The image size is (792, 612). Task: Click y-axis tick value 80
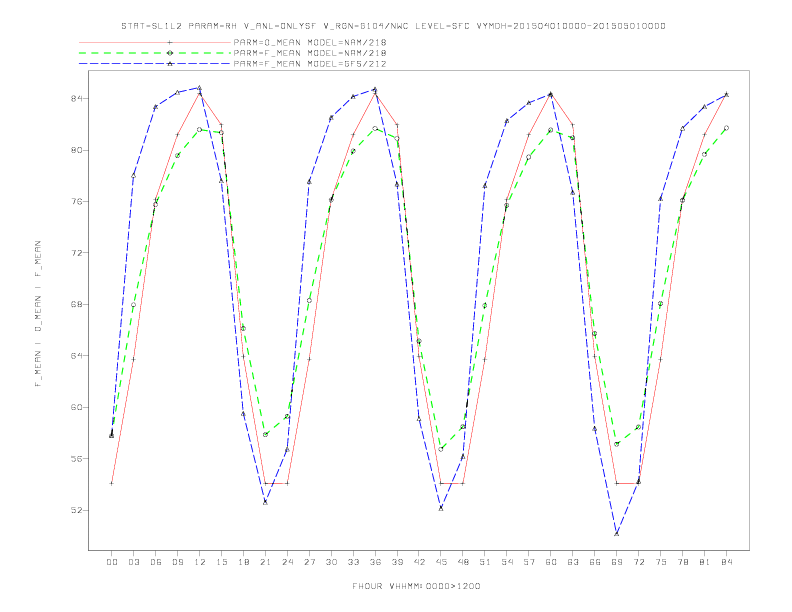[77, 150]
